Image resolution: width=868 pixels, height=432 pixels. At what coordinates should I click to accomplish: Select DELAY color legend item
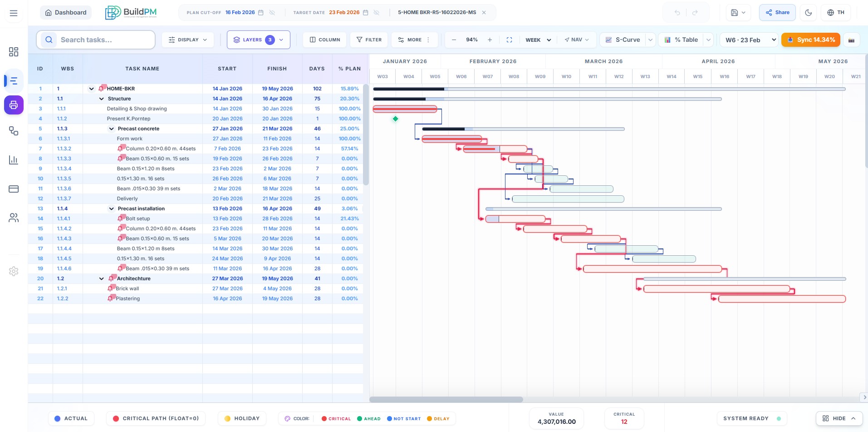click(x=438, y=418)
